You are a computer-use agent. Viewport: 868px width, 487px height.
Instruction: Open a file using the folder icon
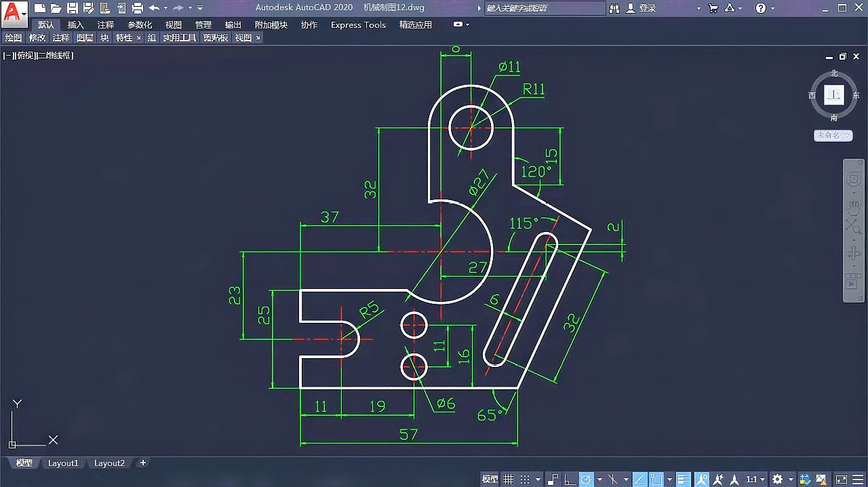coord(56,8)
